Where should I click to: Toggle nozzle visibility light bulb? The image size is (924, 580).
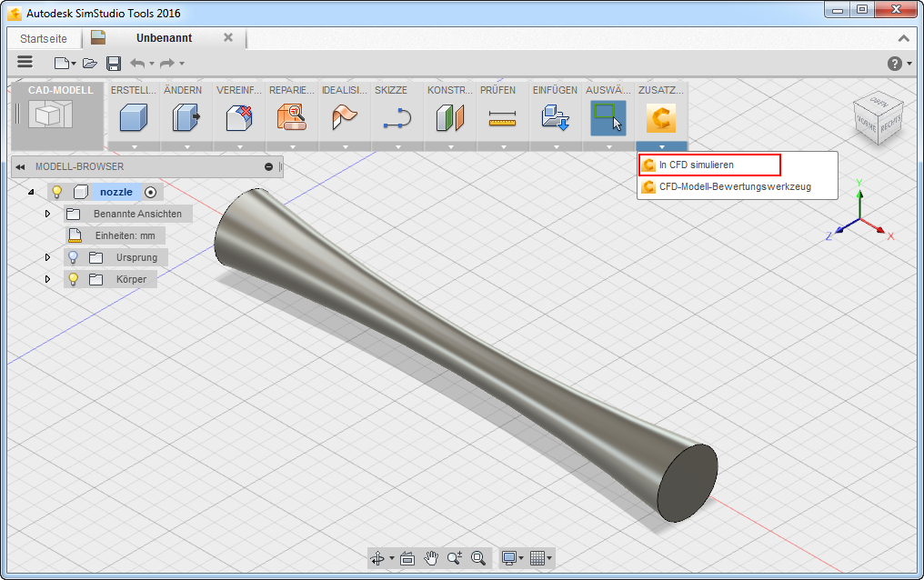coord(57,192)
